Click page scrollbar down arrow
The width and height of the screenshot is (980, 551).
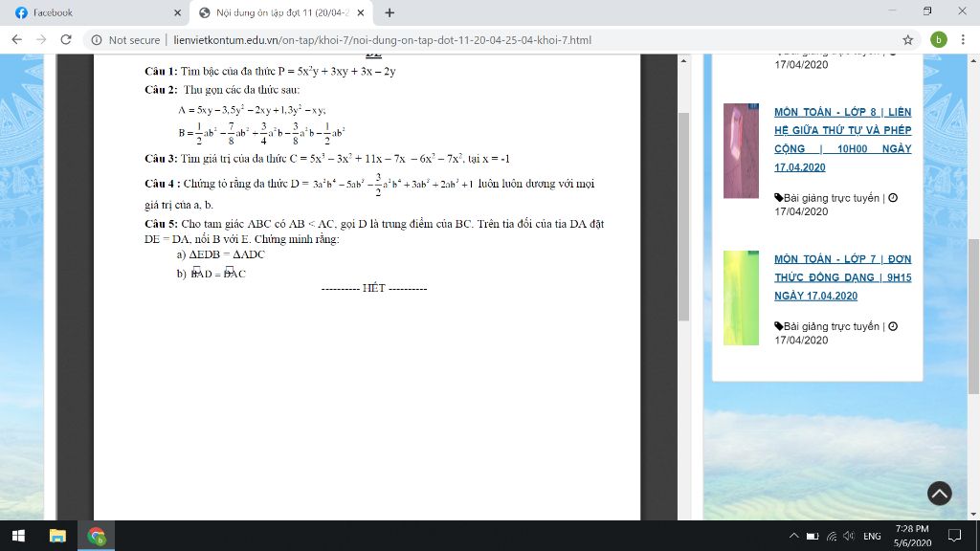point(973,514)
